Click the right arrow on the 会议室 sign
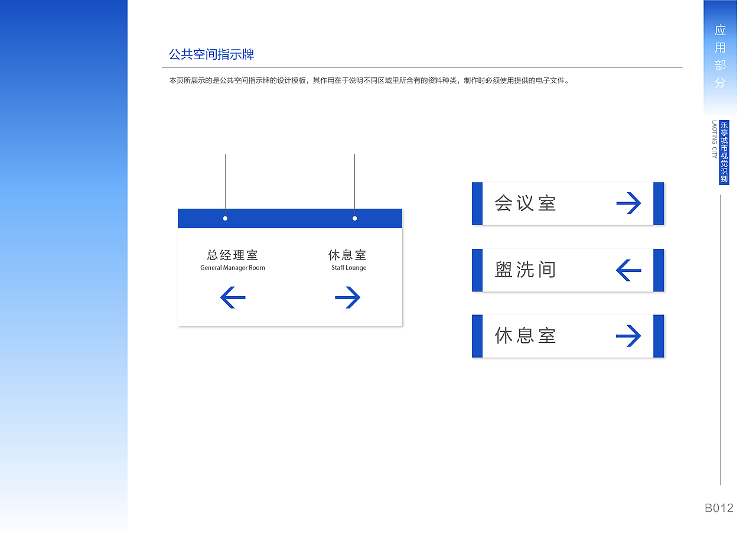 [x=628, y=203]
